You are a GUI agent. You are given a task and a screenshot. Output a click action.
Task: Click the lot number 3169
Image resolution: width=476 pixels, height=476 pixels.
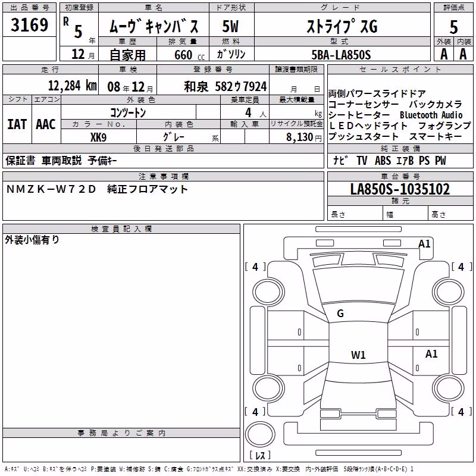pos(29,25)
